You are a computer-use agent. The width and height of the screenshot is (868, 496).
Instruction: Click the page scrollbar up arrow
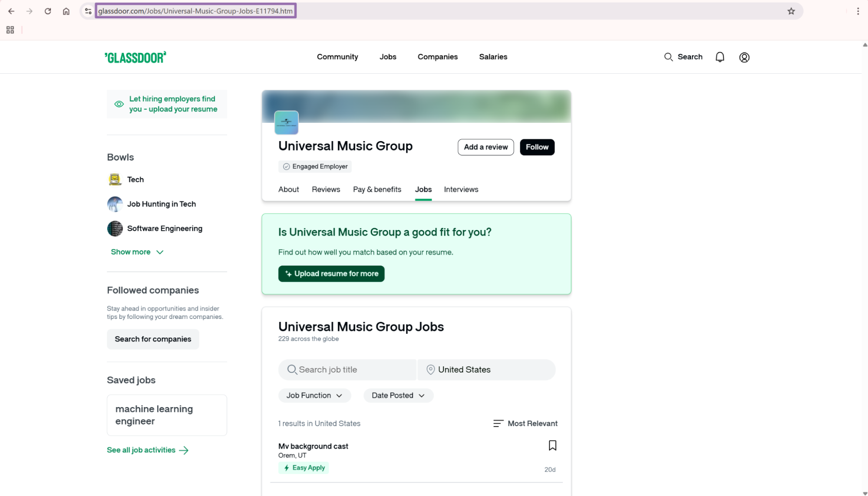coord(865,45)
